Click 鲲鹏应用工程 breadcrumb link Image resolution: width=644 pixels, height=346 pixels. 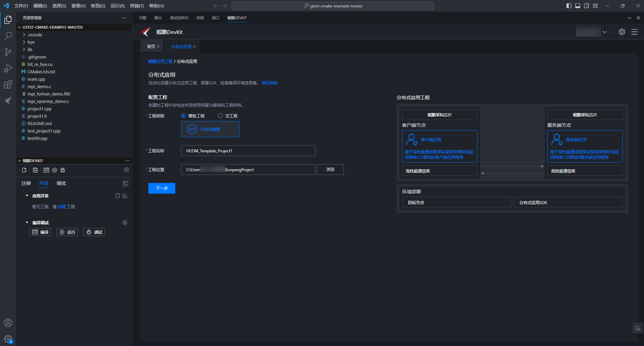point(160,62)
